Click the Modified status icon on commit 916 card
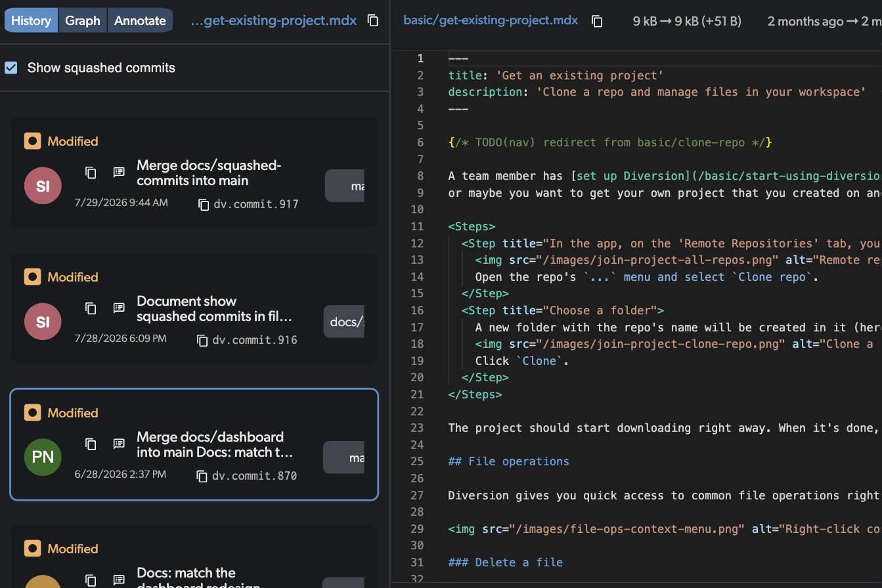882x588 pixels. tap(32, 277)
